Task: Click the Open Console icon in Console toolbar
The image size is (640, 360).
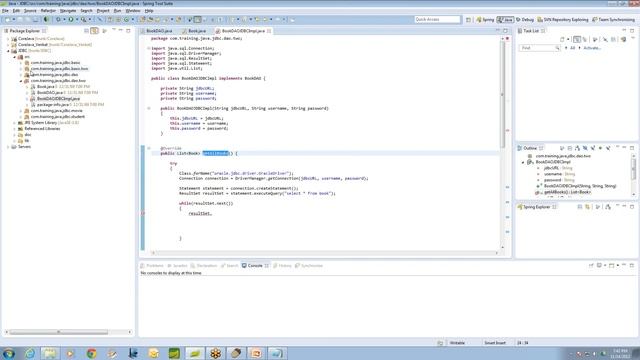Action: [611, 266]
